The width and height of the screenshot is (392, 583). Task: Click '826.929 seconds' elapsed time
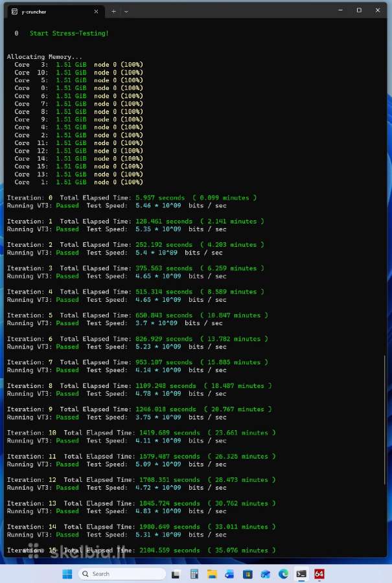click(164, 339)
